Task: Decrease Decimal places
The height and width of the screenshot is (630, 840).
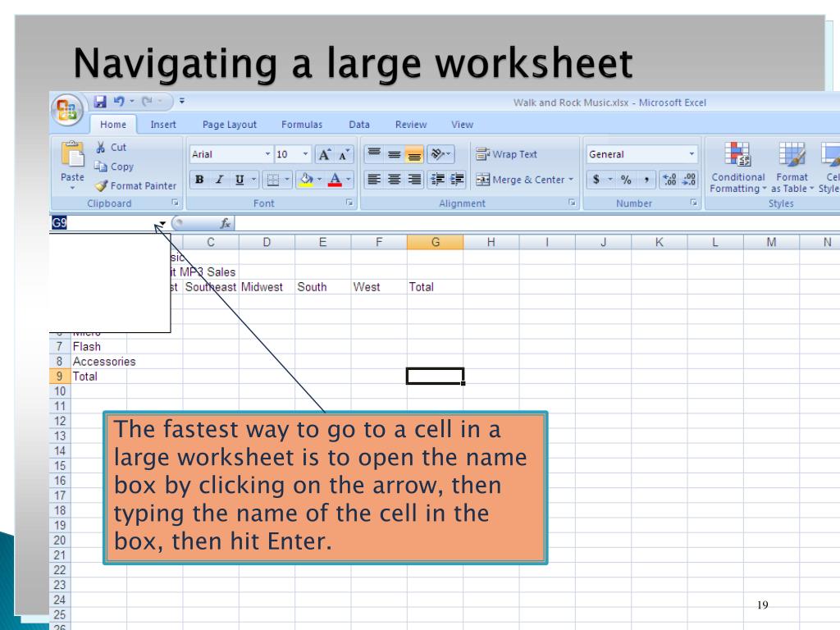Action: 689,180
